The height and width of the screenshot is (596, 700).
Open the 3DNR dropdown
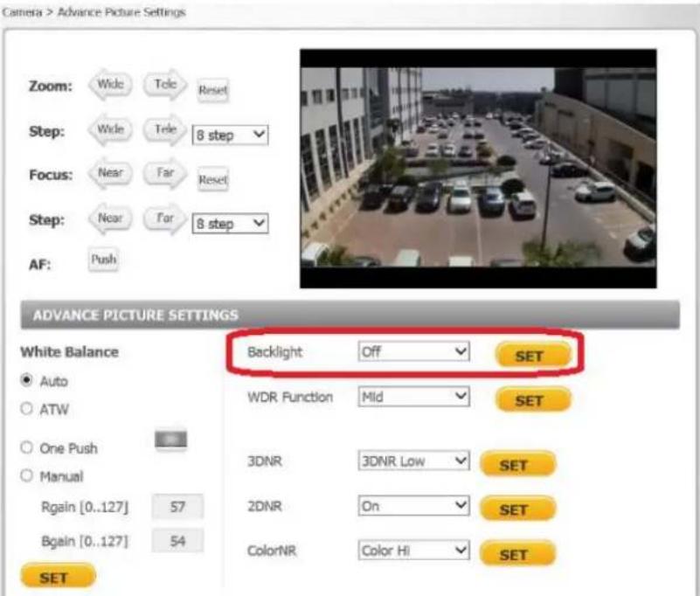pos(413,461)
